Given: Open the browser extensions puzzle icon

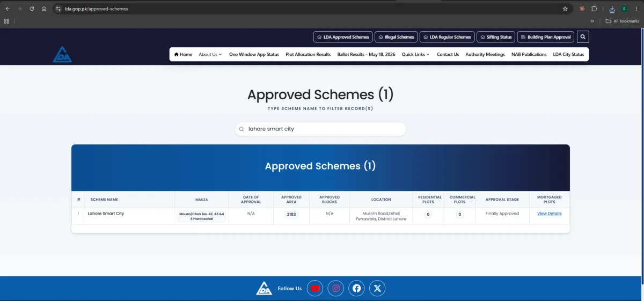Looking at the screenshot, I should (595, 9).
